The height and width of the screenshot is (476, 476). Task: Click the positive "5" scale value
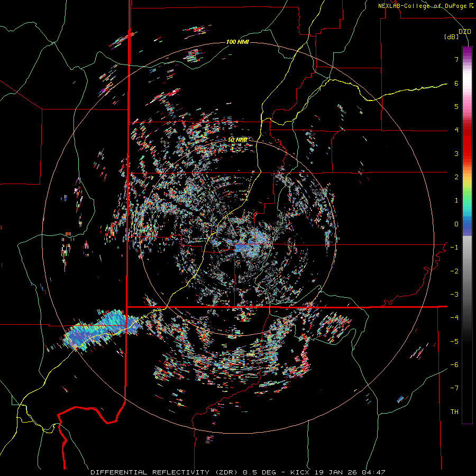coord(456,106)
